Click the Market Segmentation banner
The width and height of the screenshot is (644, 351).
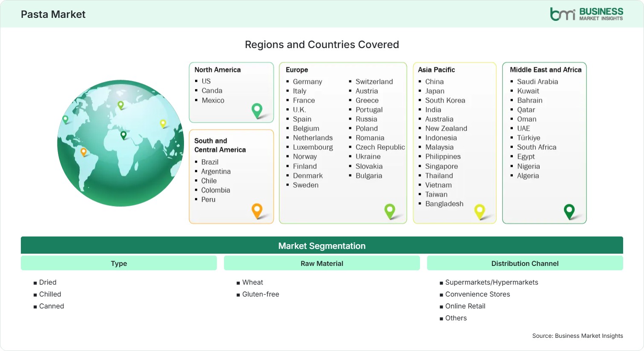click(322, 245)
